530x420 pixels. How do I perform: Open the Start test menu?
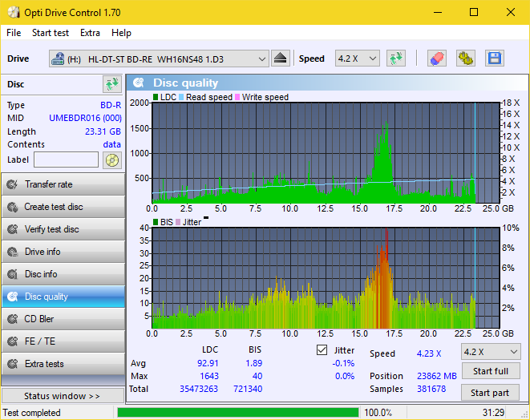[x=50, y=33]
